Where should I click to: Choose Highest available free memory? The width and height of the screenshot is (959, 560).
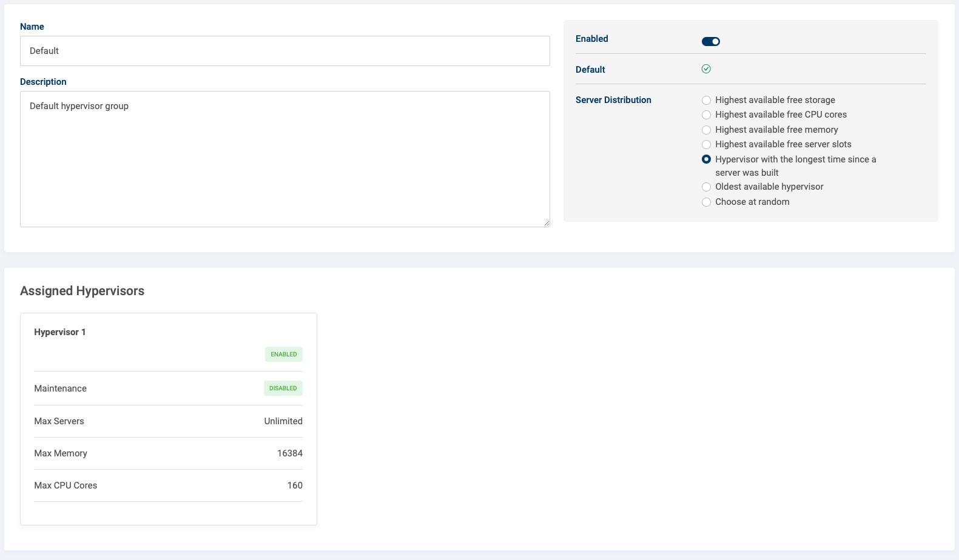[x=706, y=130]
